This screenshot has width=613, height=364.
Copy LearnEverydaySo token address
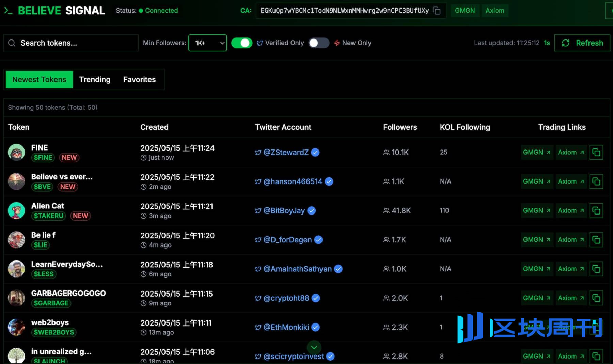click(x=596, y=269)
